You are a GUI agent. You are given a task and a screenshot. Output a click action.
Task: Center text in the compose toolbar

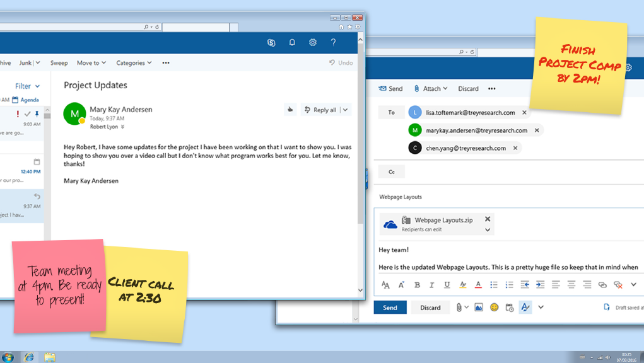(x=571, y=285)
